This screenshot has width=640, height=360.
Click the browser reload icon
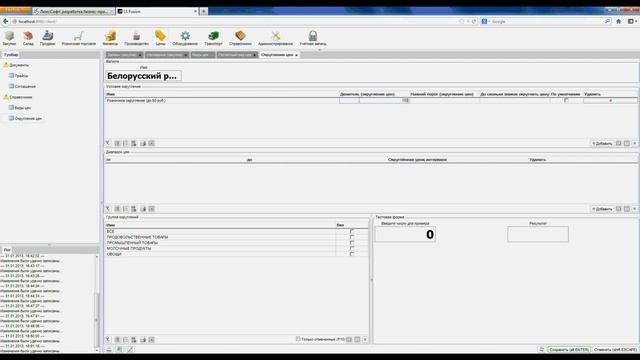pyautogui.click(x=474, y=21)
